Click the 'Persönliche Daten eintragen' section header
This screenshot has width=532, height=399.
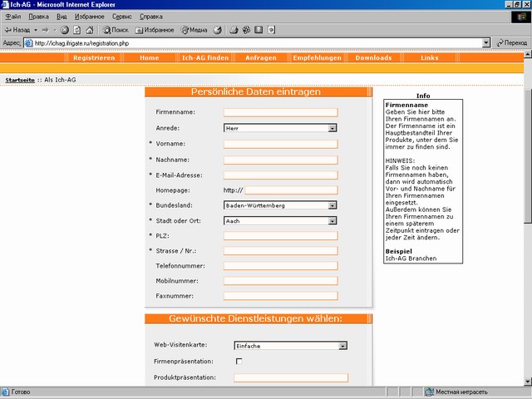[x=256, y=92]
